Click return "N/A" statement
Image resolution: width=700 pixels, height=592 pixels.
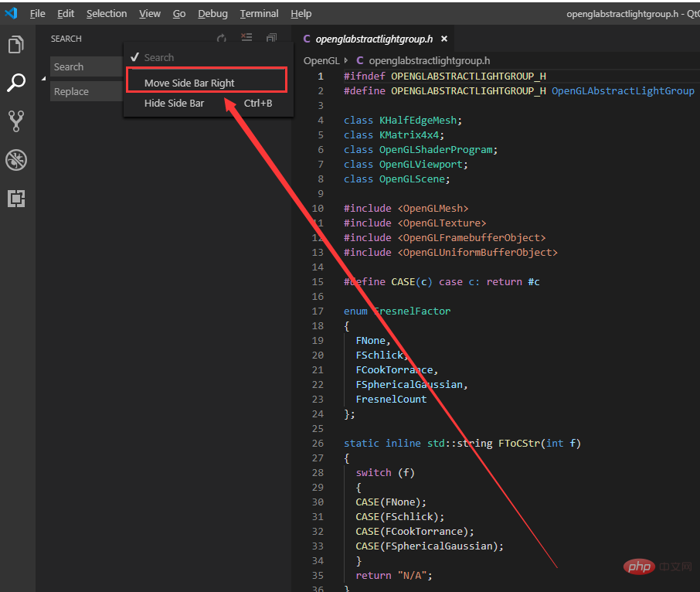[x=394, y=576]
